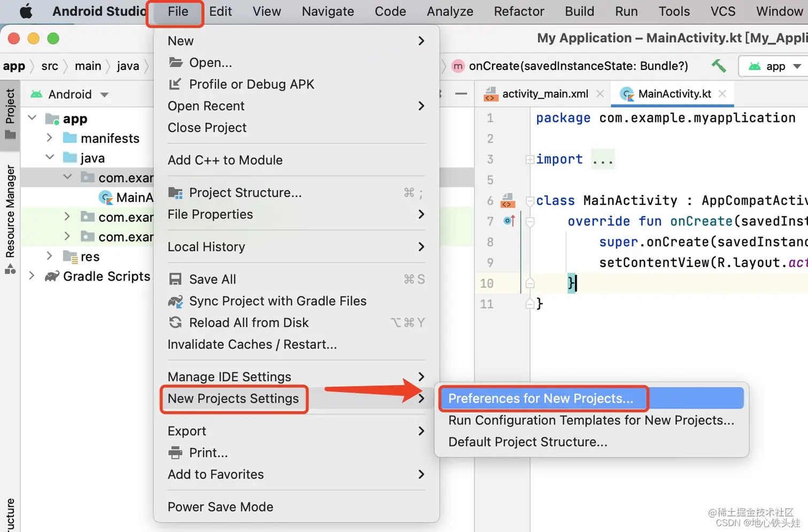Open the app run configuration dropdown
Viewport: 808px width, 532px height.
(774, 66)
